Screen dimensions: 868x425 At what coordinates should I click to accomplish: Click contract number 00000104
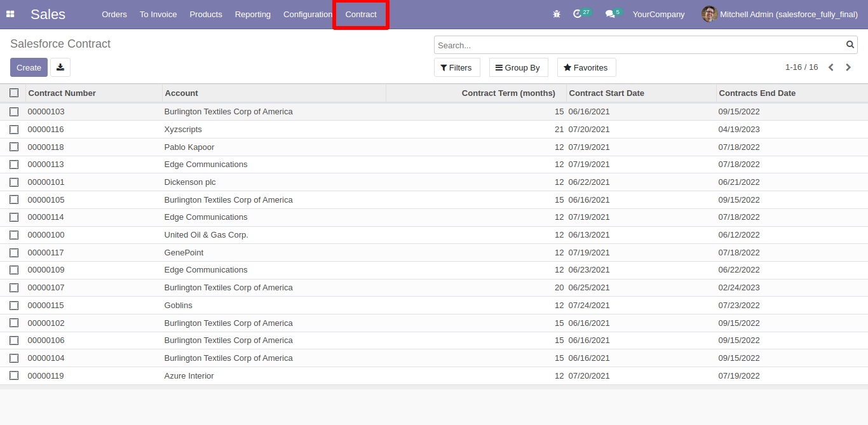point(46,358)
